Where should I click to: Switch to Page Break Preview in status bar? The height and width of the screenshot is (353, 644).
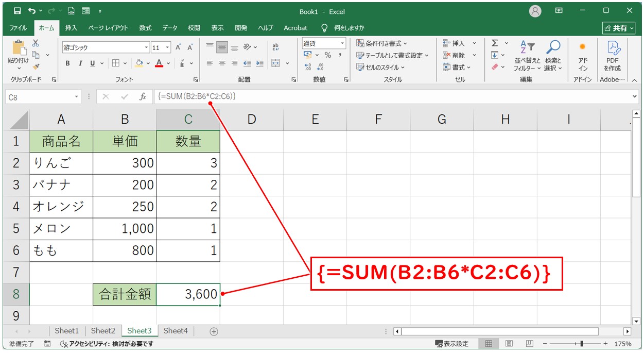pos(530,344)
